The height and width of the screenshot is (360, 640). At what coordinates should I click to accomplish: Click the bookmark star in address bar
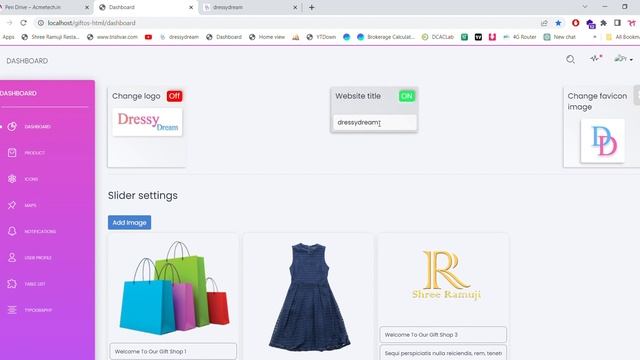[x=558, y=23]
